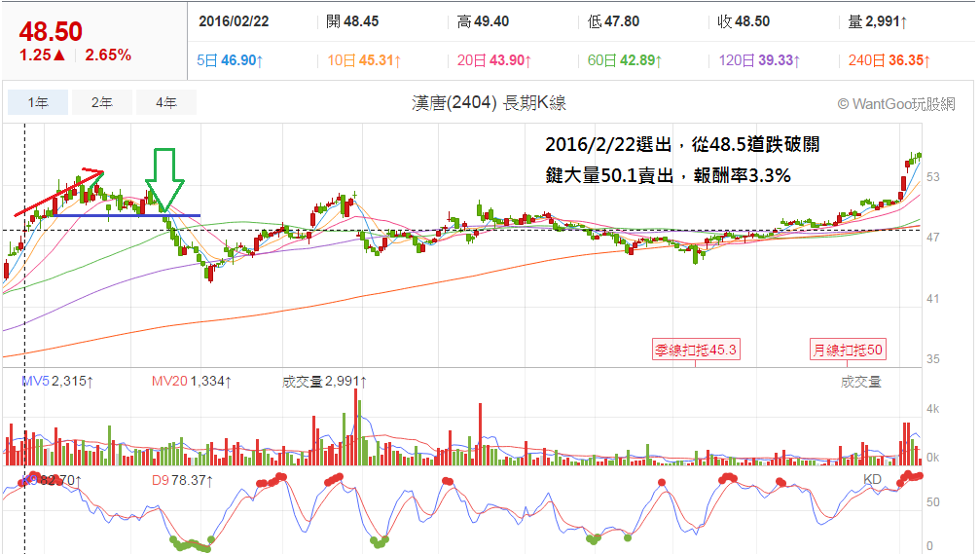The width and height of the screenshot is (980, 554).
Task: Click the D9 78.37 indicator value
Action: (181, 480)
